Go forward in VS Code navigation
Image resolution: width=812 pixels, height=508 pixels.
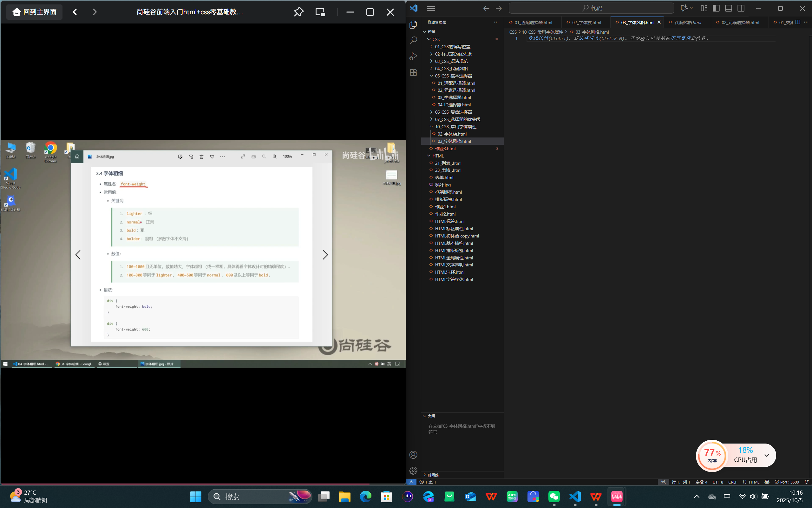(x=499, y=8)
